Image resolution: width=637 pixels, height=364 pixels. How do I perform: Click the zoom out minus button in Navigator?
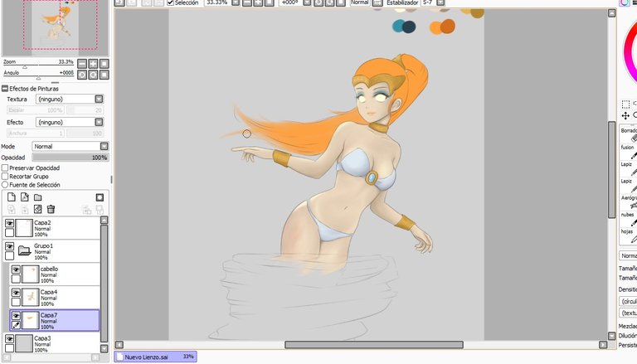pos(82,64)
